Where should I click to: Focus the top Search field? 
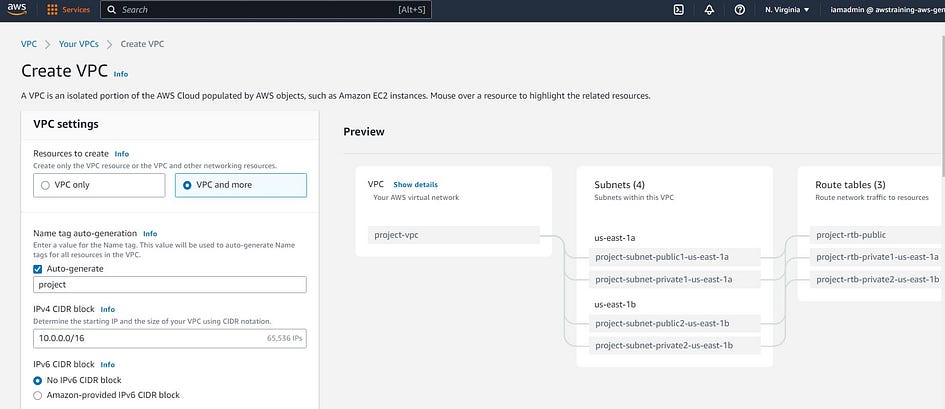(266, 10)
